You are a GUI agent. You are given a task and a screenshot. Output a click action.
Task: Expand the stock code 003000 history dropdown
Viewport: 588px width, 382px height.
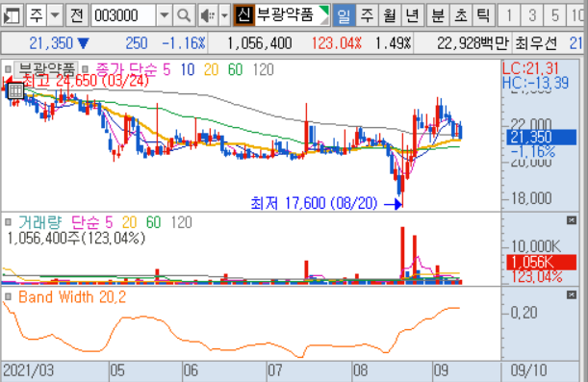pyautogui.click(x=164, y=15)
